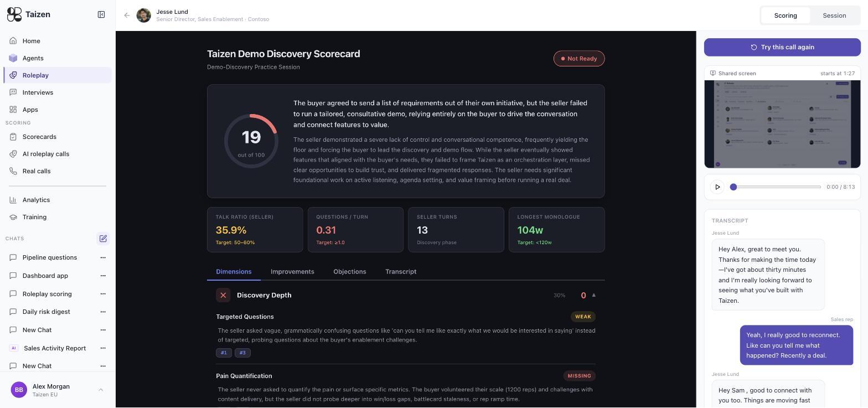The width and height of the screenshot is (868, 408).
Task: Switch to the Session view toggle
Action: 834,16
